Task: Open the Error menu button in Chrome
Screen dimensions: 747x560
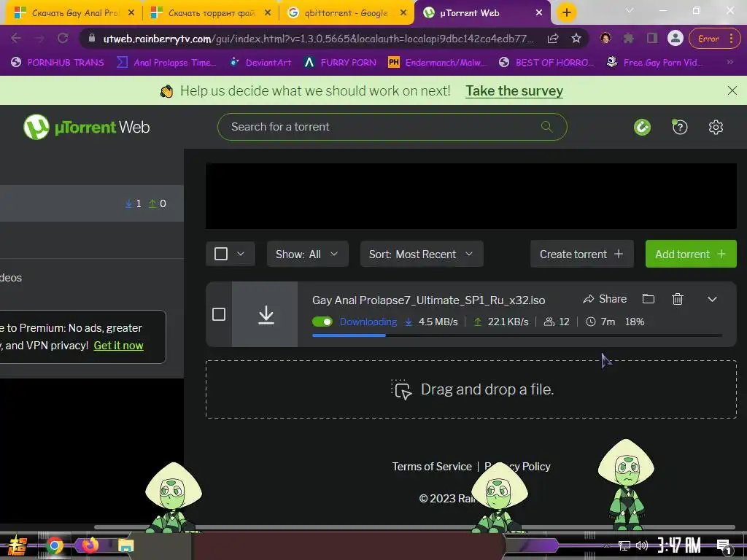Action: 714,39
